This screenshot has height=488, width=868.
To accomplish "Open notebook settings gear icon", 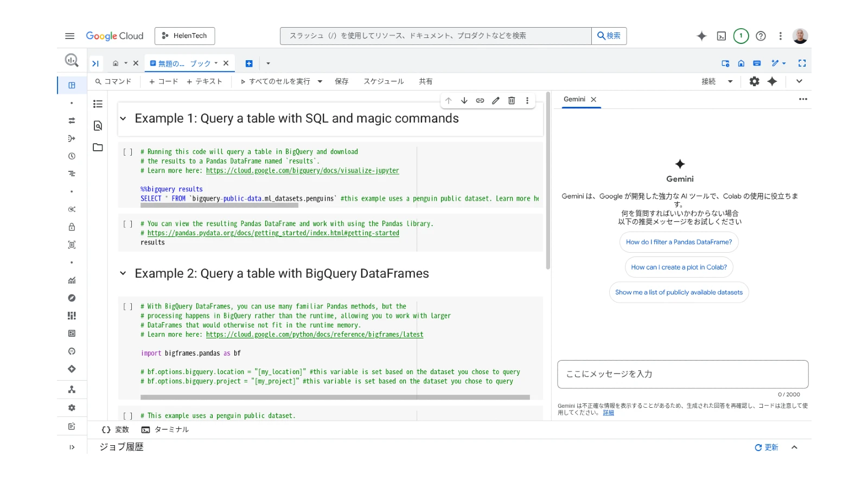I will [755, 81].
